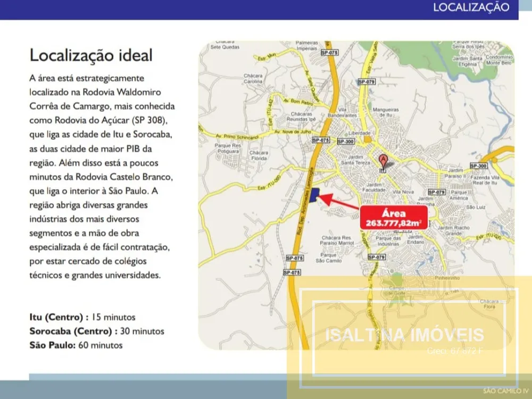Click the 'São Luiz' map label
The width and height of the screenshot is (532, 399).
coord(476,207)
